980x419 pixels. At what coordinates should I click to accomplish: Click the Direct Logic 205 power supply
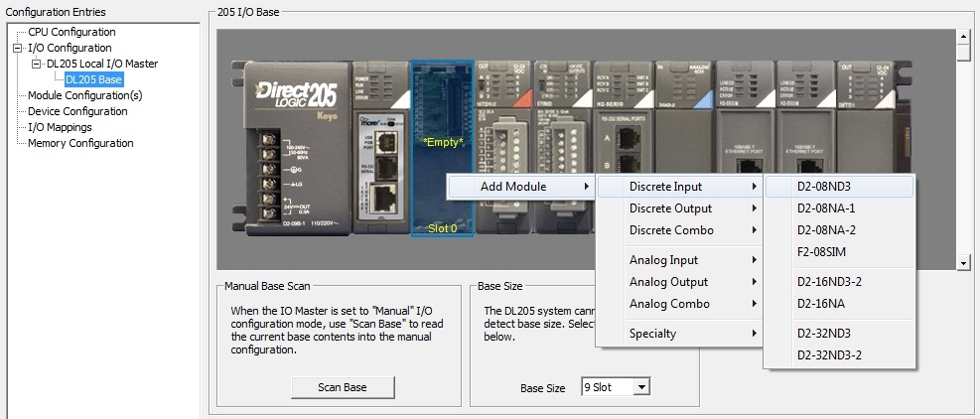pos(297,148)
